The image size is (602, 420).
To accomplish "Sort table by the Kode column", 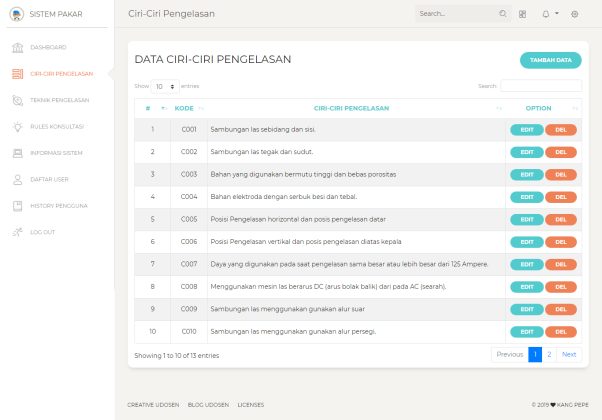I will [184, 108].
